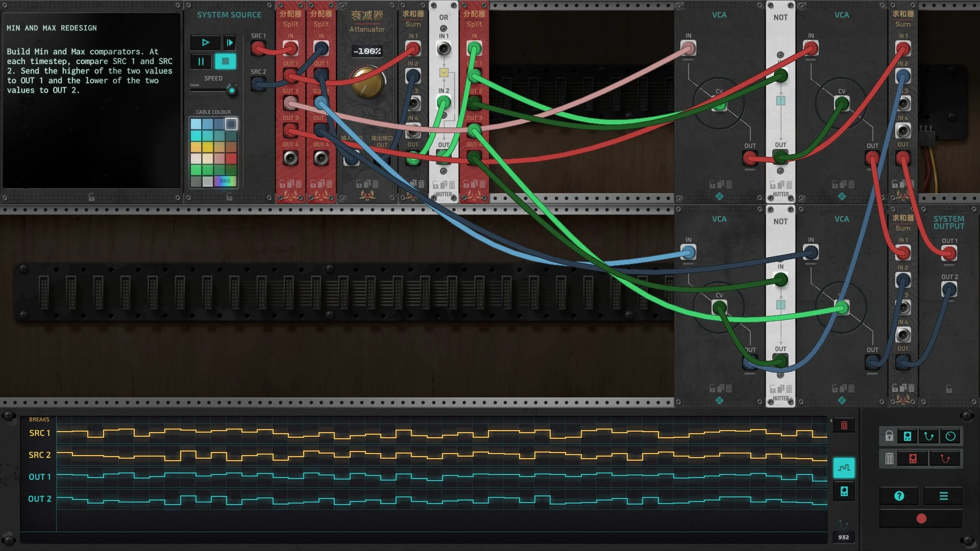
Task: Delete all cables with red cable icon
Action: tap(945, 459)
